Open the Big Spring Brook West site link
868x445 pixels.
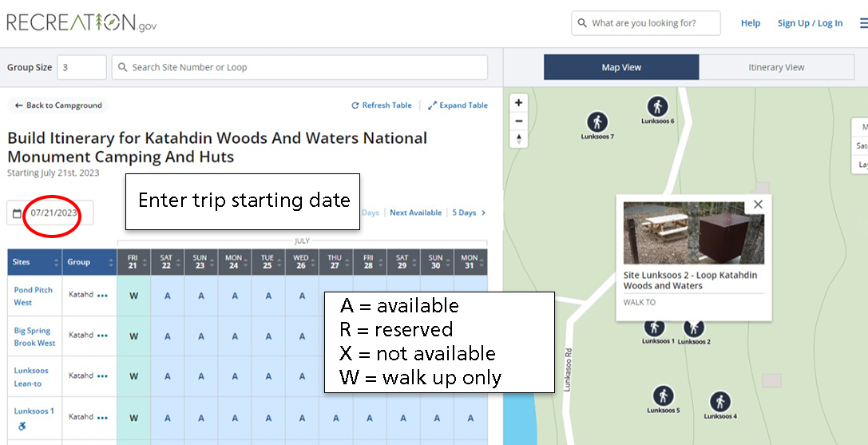34,336
